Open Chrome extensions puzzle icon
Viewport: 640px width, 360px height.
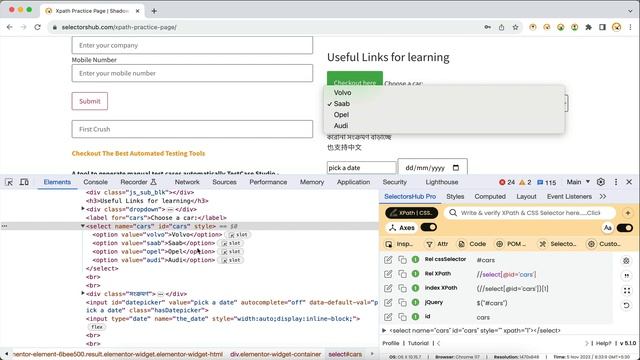tap(588, 27)
